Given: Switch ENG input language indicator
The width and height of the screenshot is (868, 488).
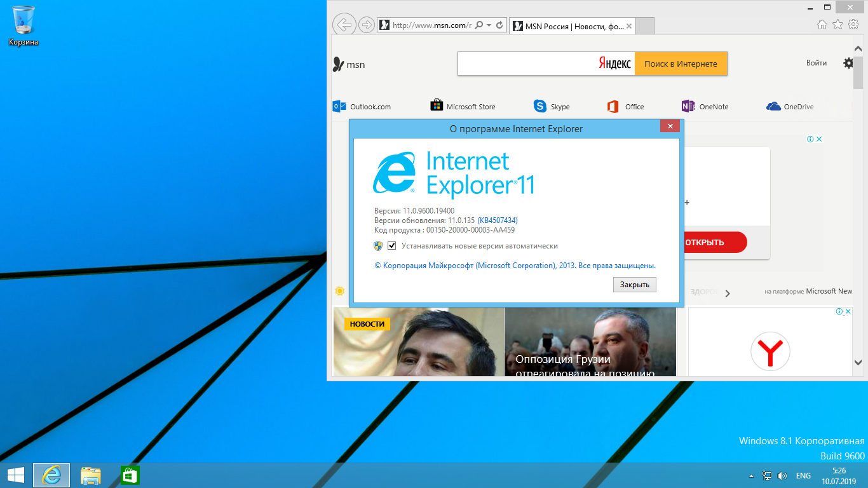Looking at the screenshot, I should pos(803,475).
